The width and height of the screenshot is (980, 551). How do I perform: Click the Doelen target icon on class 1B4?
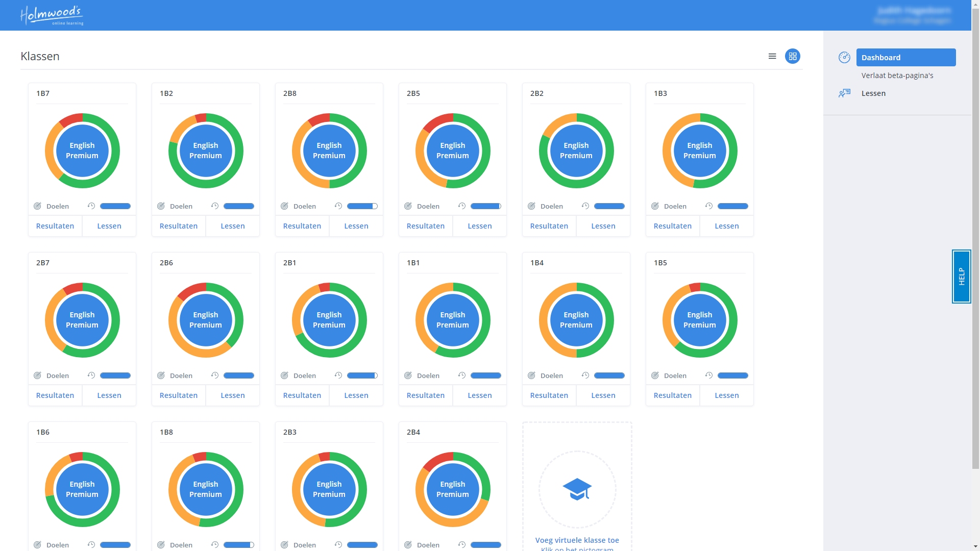531,375
